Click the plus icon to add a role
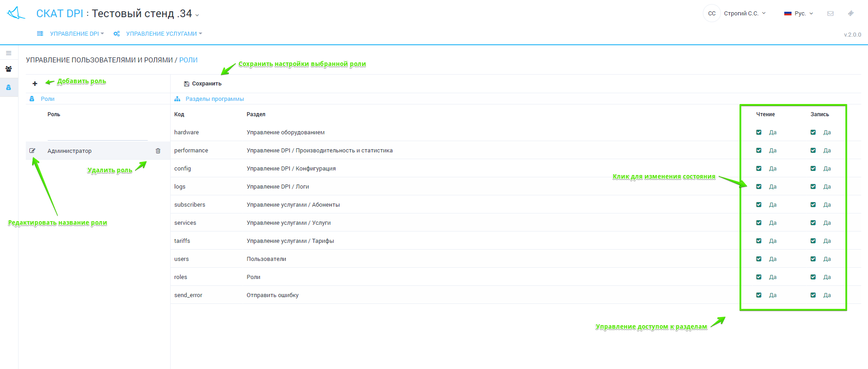The width and height of the screenshot is (868, 369). click(35, 84)
